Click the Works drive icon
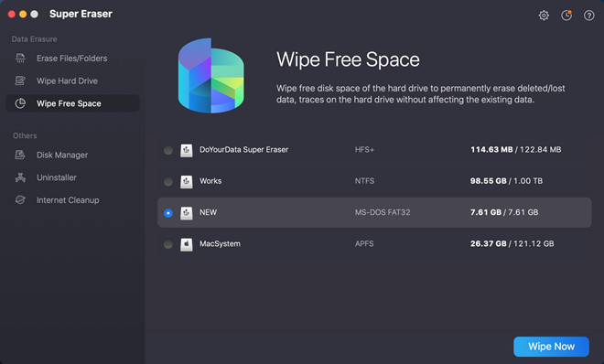 coord(187,181)
